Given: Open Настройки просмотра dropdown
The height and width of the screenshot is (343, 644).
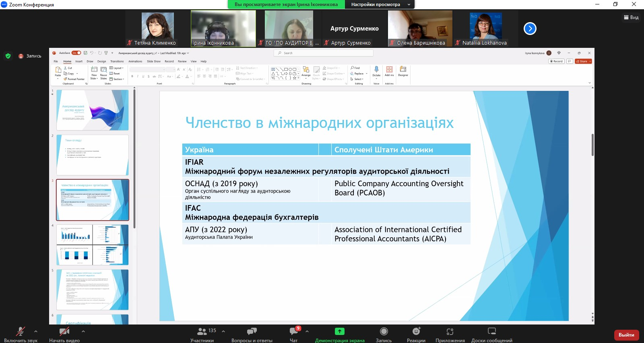Looking at the screenshot, I should coord(380,4).
